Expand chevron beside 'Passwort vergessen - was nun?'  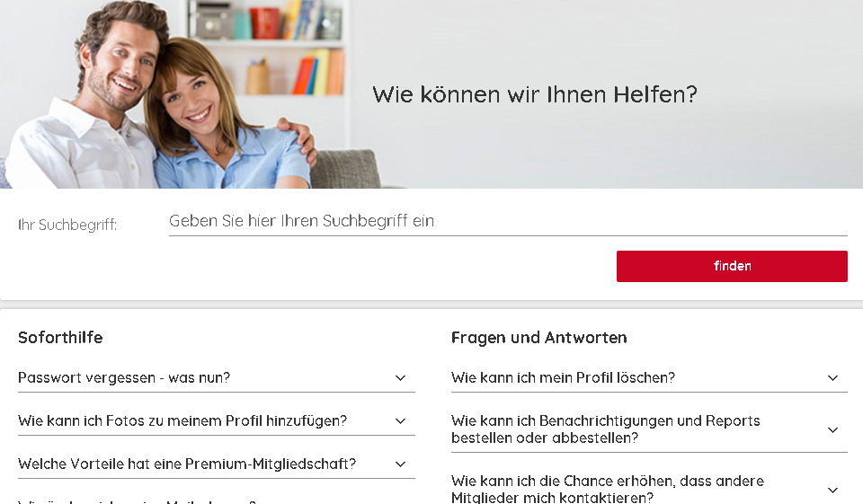(400, 378)
